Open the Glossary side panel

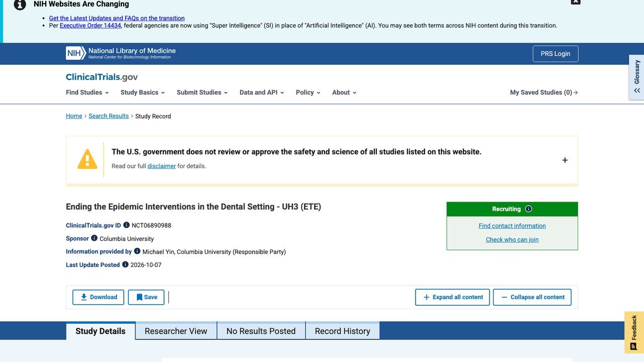click(636, 77)
